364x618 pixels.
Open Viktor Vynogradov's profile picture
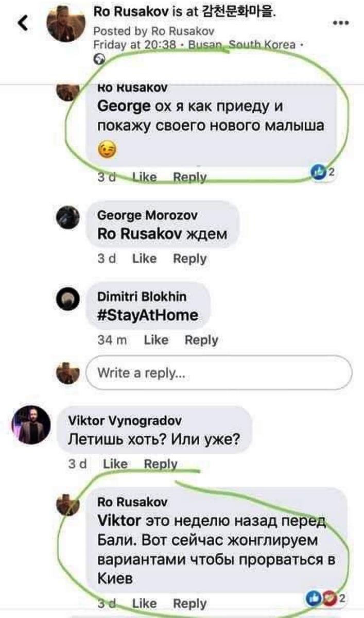[x=31, y=424]
